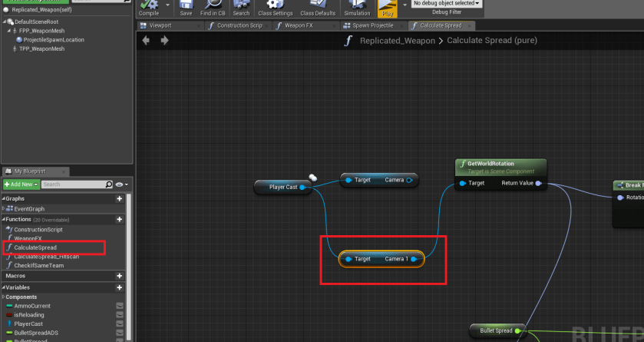The width and height of the screenshot is (644, 342).
Task: Click the green Add New button
Action: pyautogui.click(x=21, y=184)
